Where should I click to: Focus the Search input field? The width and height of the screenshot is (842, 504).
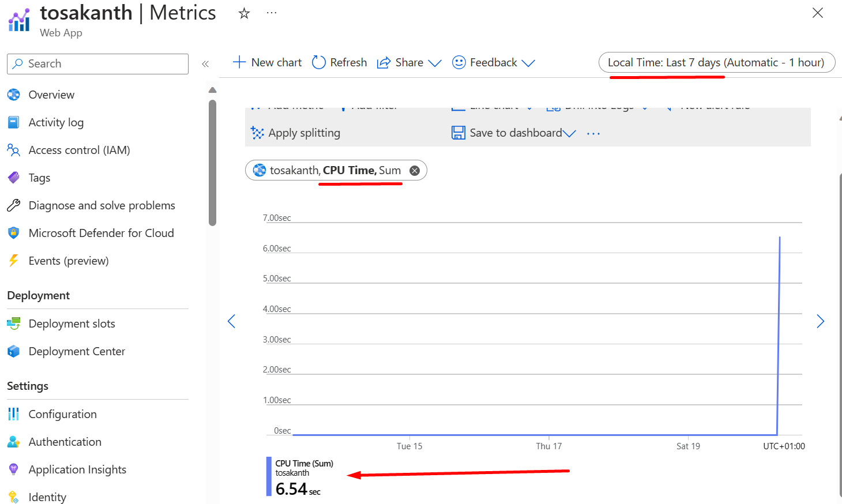tap(97, 63)
